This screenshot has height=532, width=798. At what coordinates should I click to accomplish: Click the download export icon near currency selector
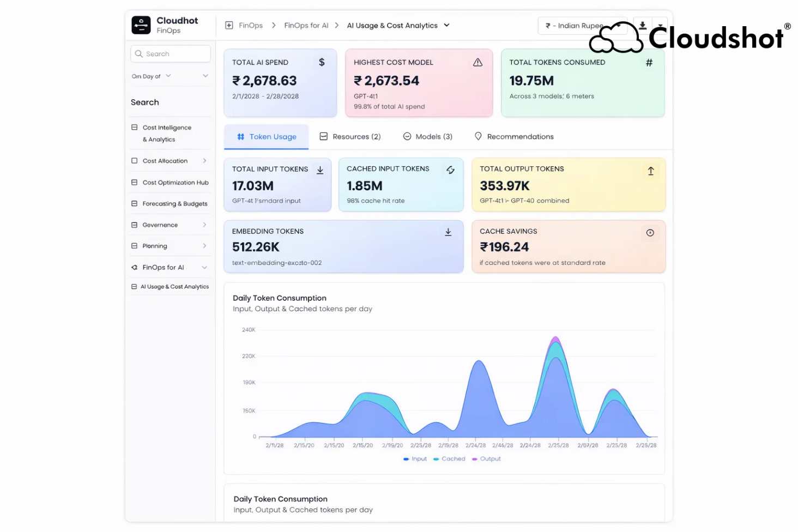tap(643, 25)
